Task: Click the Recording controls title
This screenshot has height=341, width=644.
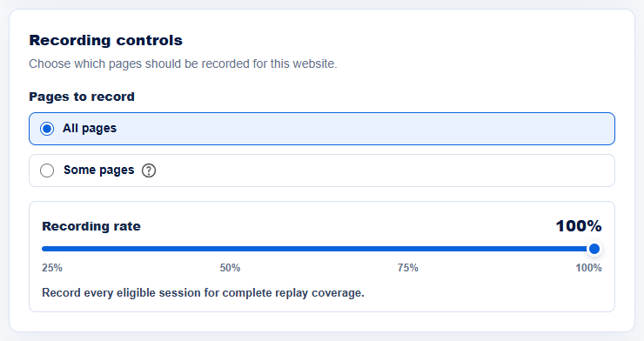Action: [105, 40]
